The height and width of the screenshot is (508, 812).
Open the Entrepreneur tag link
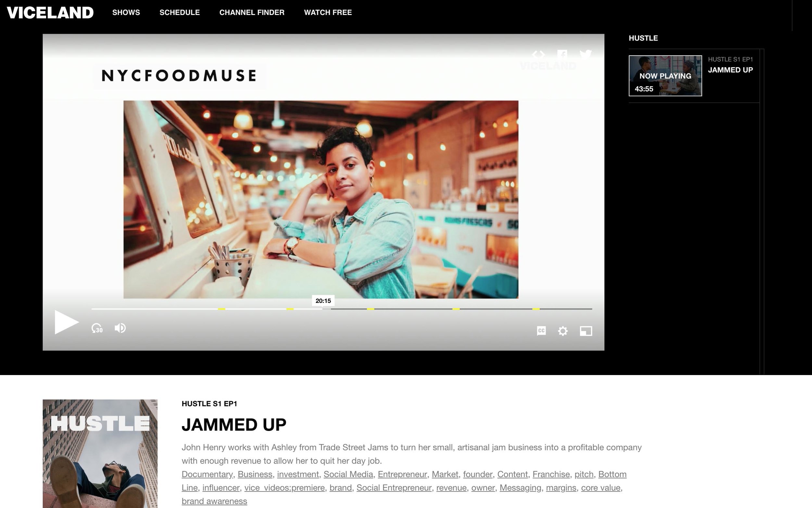point(402,474)
